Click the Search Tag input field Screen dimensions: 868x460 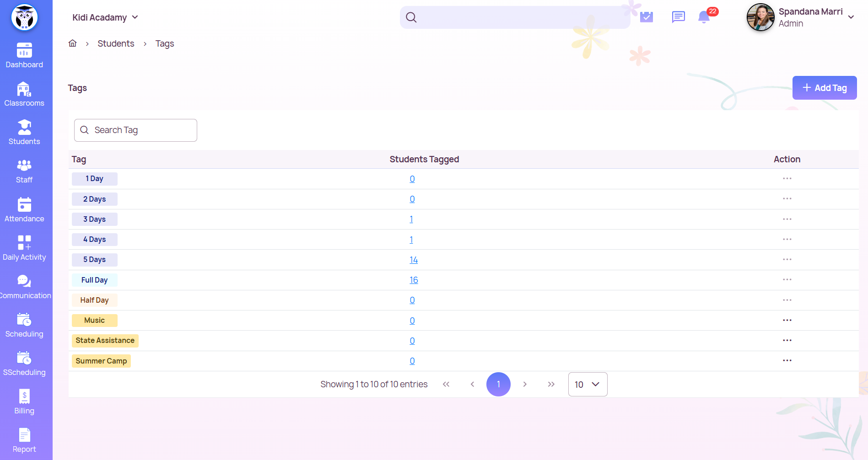pos(136,130)
